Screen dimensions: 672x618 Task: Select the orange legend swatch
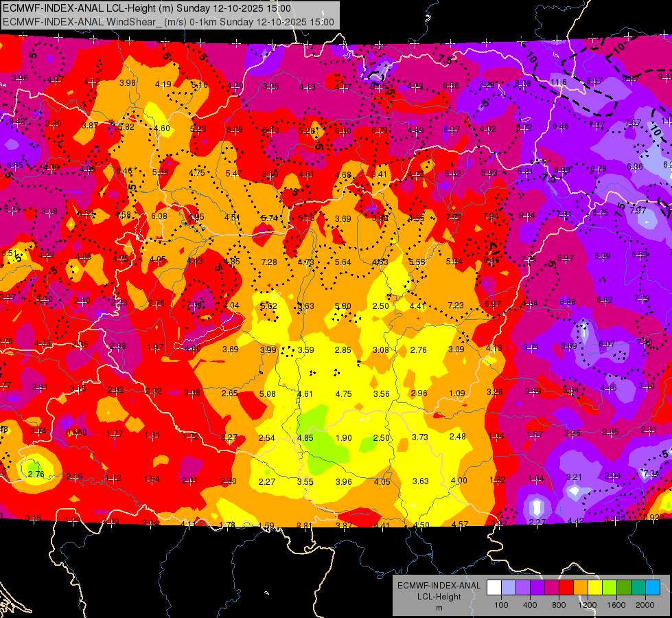point(581,588)
